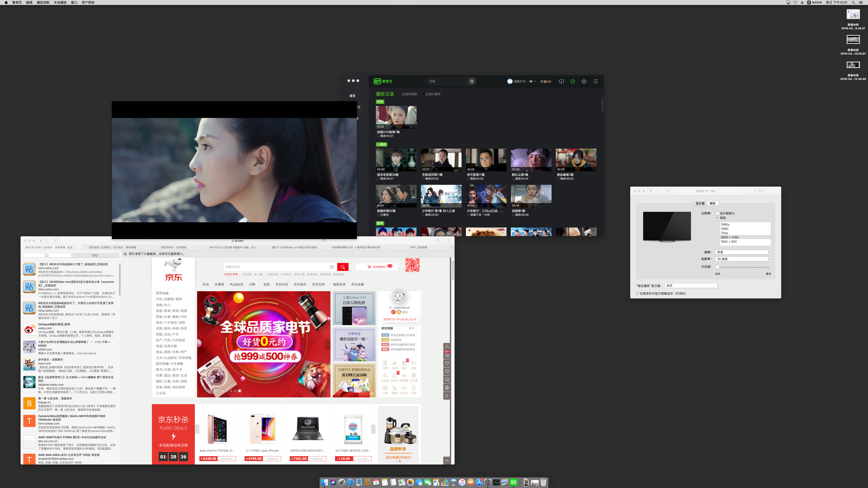Select 显示器默认 resolution radio button
This screenshot has height=488, width=868.
pyautogui.click(x=717, y=213)
